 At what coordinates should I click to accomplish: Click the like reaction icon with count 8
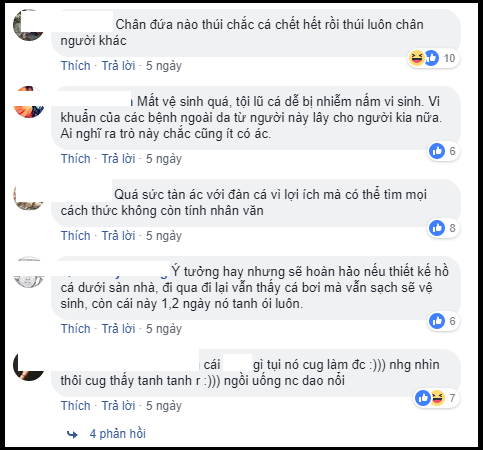437,228
